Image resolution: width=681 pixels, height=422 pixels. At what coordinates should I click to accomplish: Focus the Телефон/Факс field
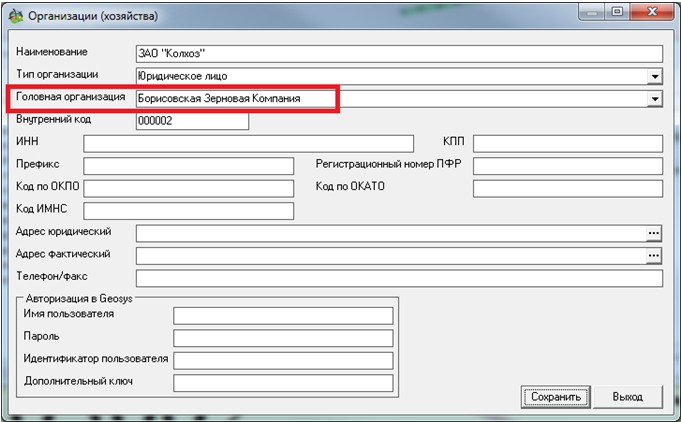click(398, 278)
